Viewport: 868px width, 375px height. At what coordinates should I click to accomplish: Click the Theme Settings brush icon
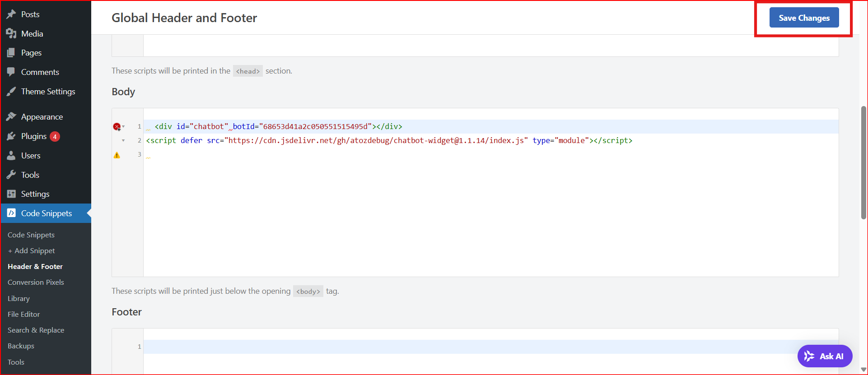point(11,92)
